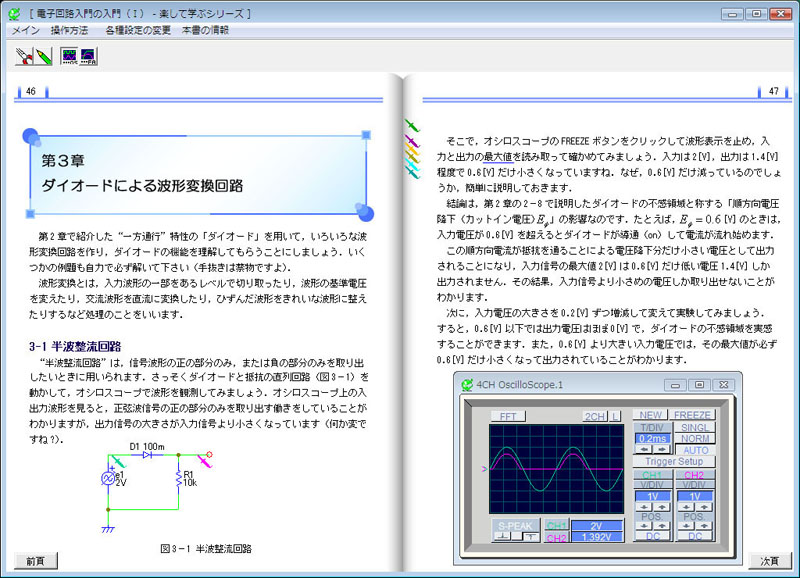Click FREEZE to stop the waveform

[x=692, y=415]
